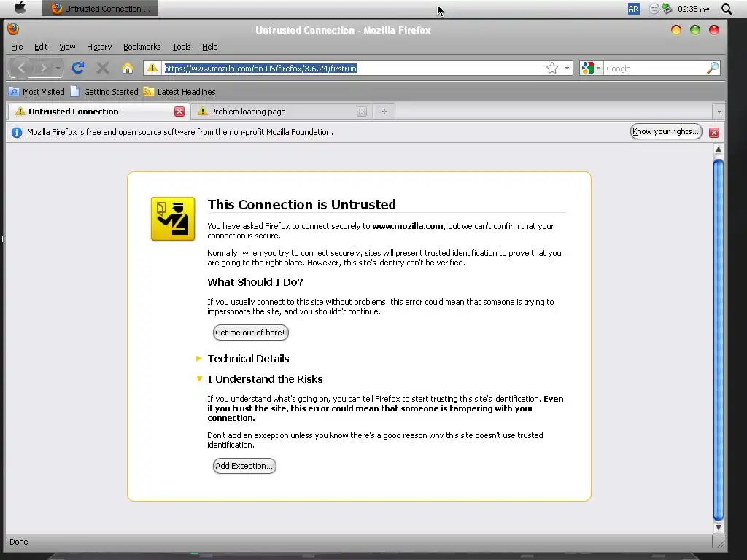Click the network tray icon in the top bar
Image resolution: width=747 pixels, height=560 pixels.
(667, 9)
